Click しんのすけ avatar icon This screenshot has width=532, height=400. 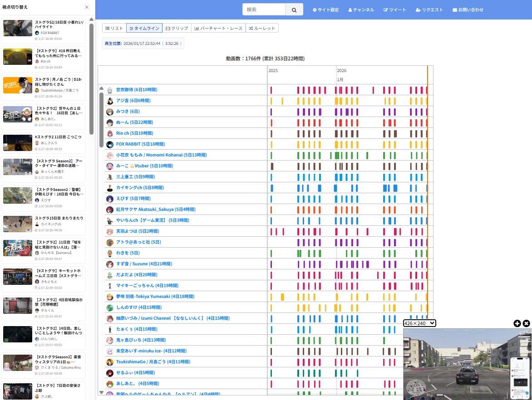[x=109, y=308]
